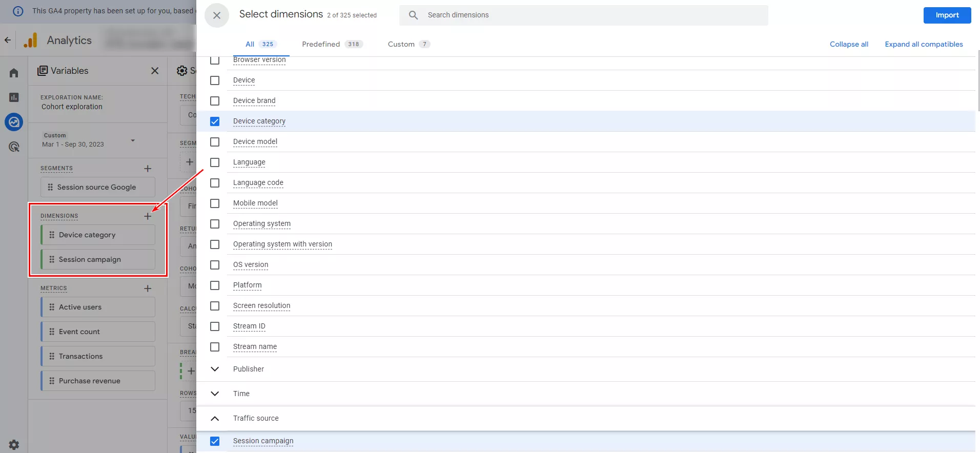This screenshot has width=980, height=453.
Task: Grab handle of Transactions metric
Action: pyautogui.click(x=52, y=356)
